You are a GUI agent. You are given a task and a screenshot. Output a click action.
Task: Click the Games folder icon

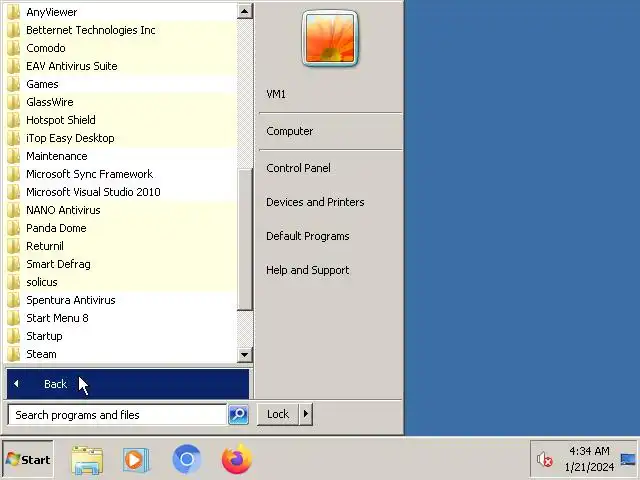coord(13,84)
